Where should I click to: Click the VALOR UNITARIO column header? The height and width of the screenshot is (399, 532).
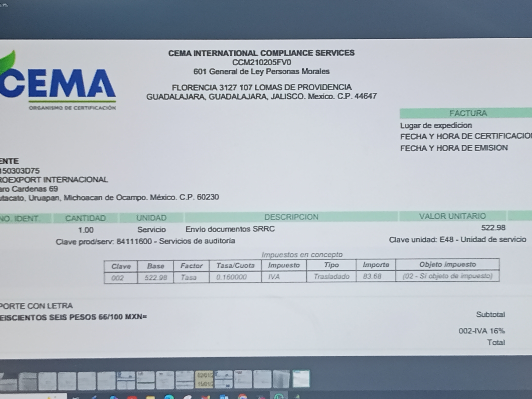(x=452, y=216)
